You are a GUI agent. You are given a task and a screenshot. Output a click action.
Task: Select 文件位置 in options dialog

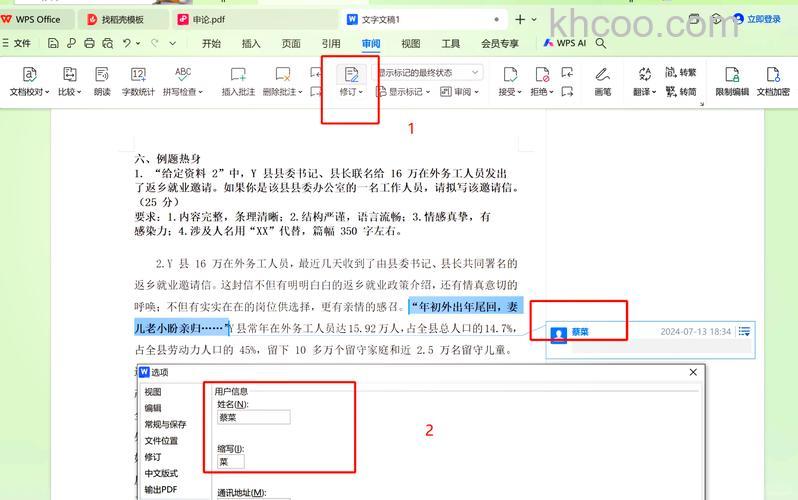coord(161,440)
